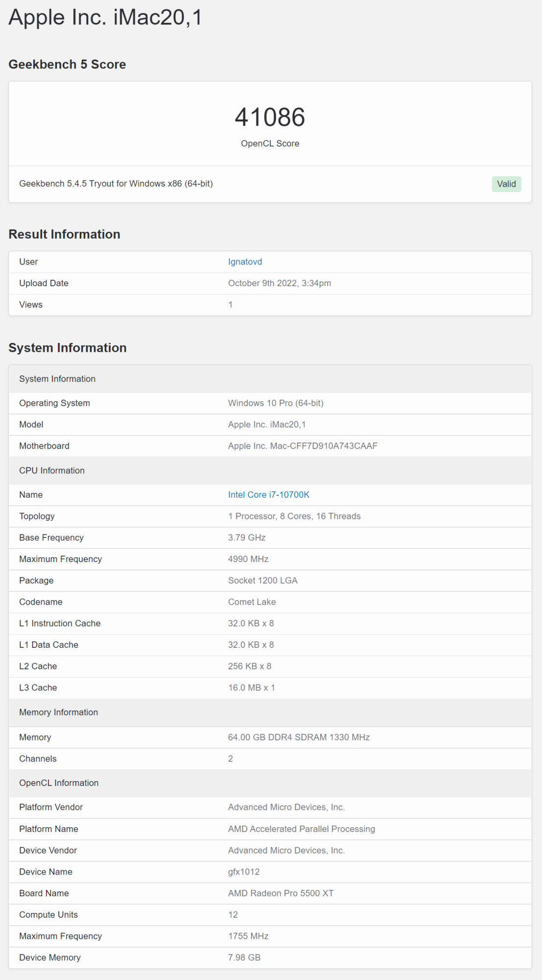Click the 64.00 GB DDR4 memory value
The height and width of the screenshot is (980, 542).
tap(299, 737)
